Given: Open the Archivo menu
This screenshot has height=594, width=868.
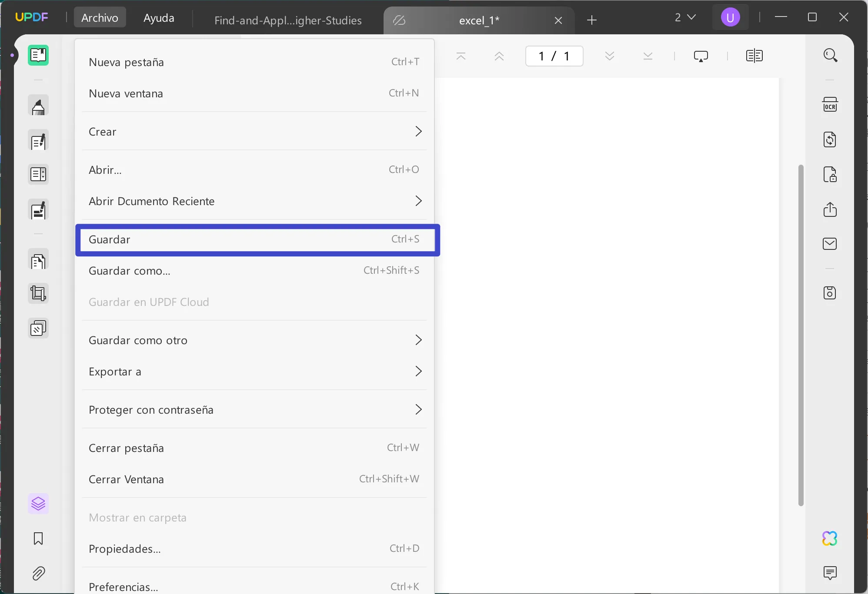Looking at the screenshot, I should (100, 17).
